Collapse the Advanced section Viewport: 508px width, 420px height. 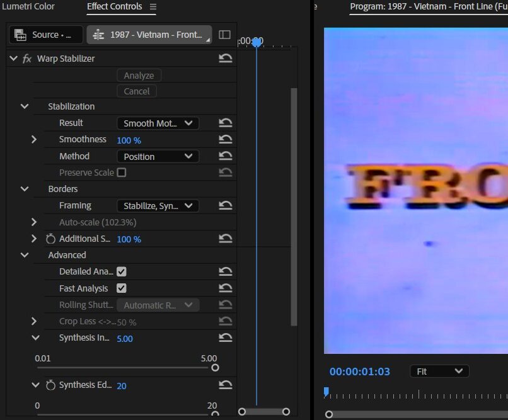25,255
